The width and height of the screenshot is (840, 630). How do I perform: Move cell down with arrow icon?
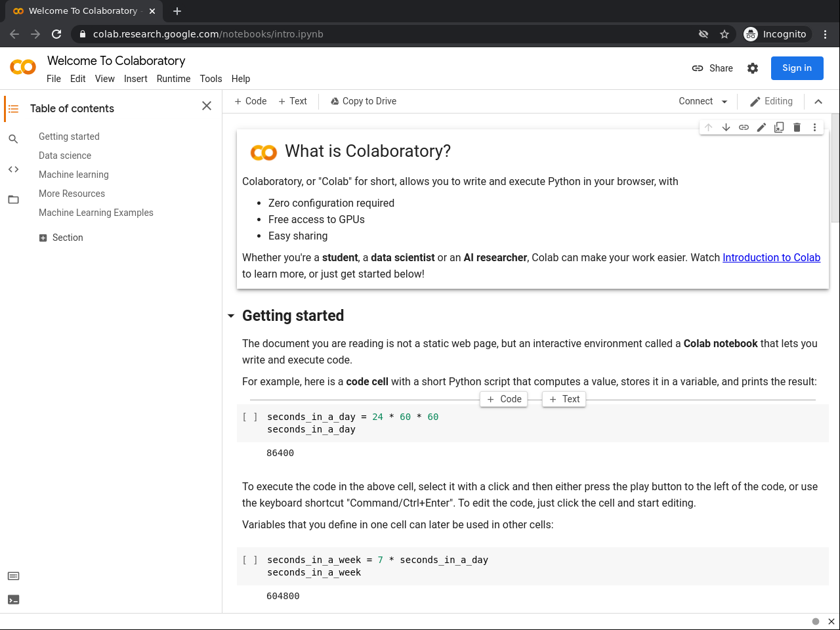(x=726, y=127)
